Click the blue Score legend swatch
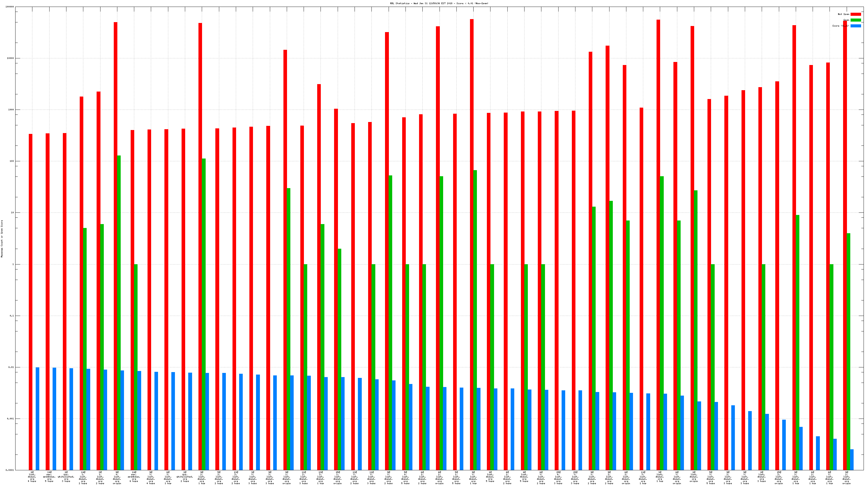The height and width of the screenshot is (488, 868). [x=855, y=26]
